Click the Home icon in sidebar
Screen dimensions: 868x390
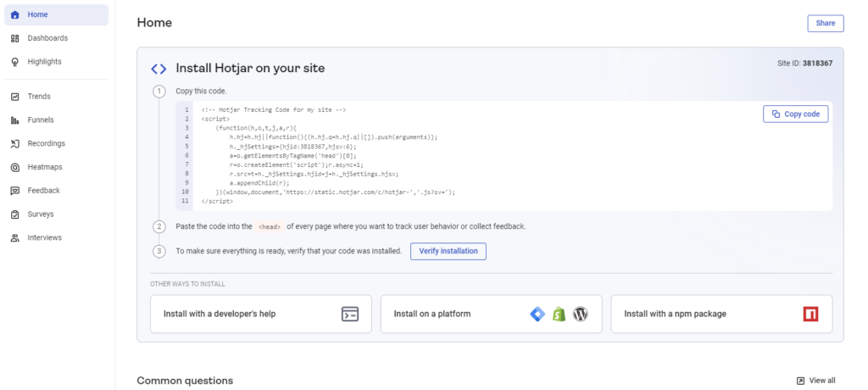15,15
